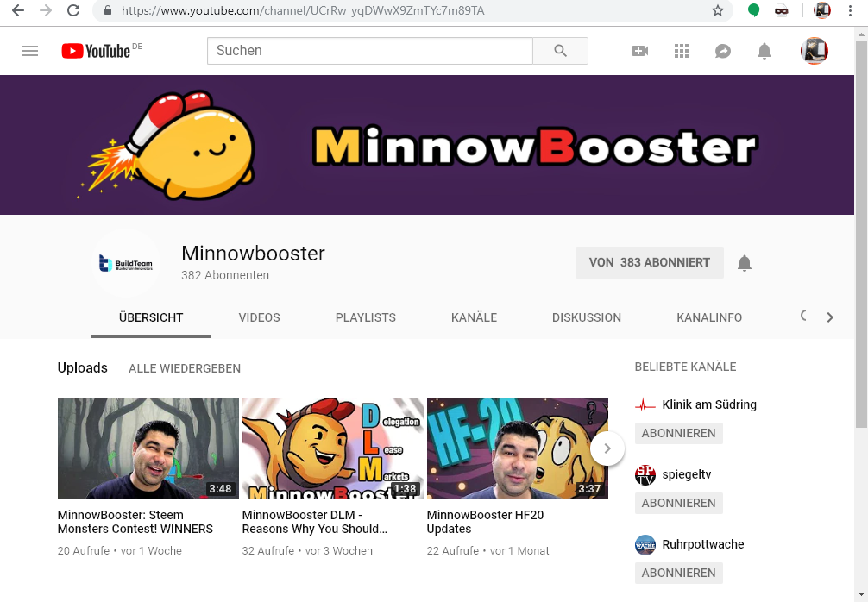Image resolution: width=868 pixels, height=602 pixels.
Task: Open Steem Monsters Contest WINNERS video thumbnail
Action: tap(148, 448)
